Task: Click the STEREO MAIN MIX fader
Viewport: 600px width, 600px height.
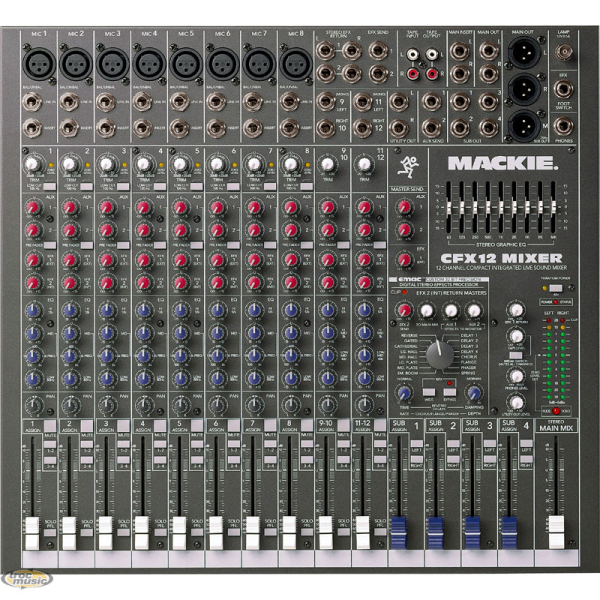Action: (556, 532)
